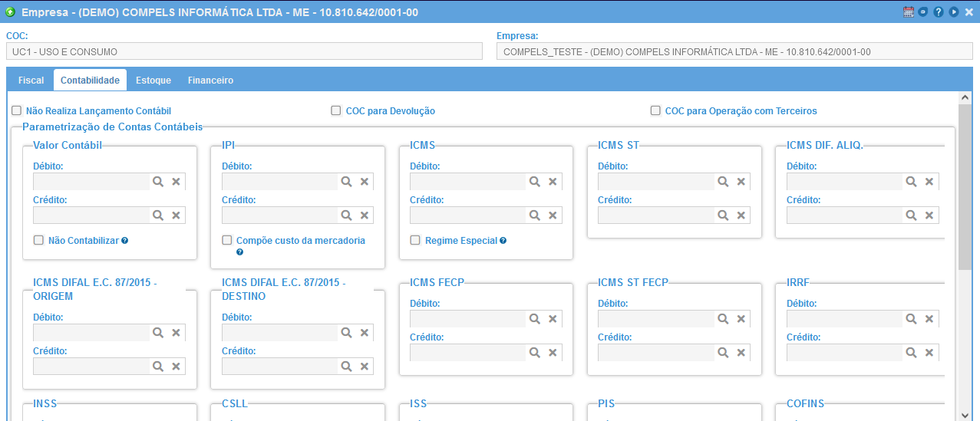Clear the ICMS DIFAL Origem Crédito field

coord(176,367)
